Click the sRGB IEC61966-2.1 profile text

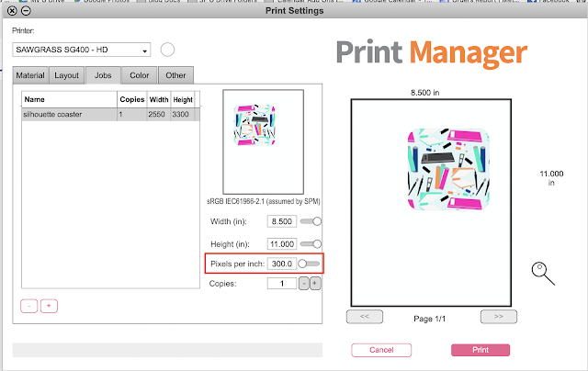(x=264, y=201)
